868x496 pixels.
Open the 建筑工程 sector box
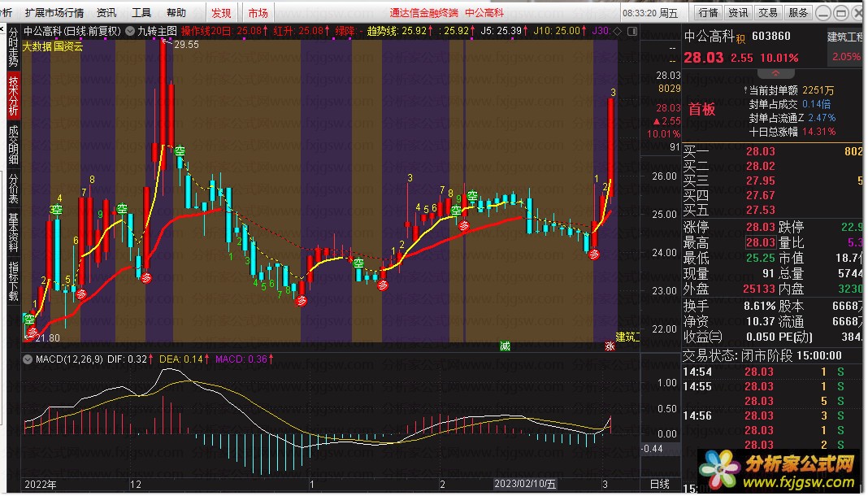844,46
